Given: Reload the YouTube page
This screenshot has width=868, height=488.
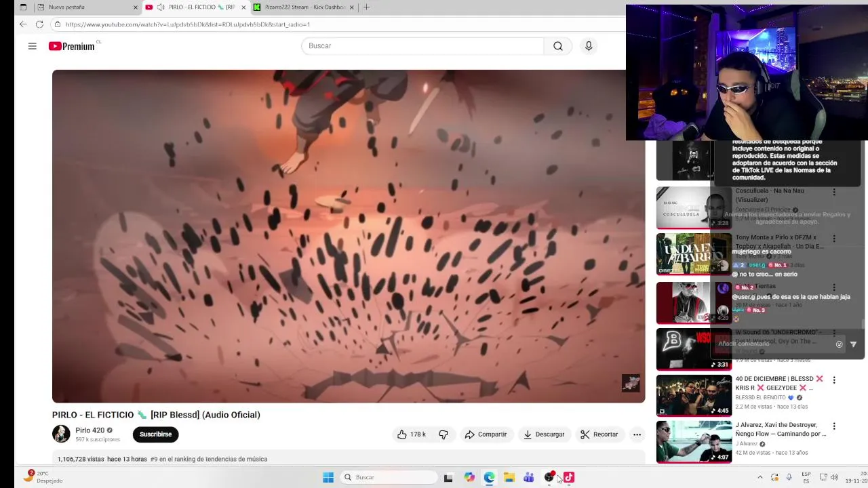Looking at the screenshot, I should click(x=39, y=24).
